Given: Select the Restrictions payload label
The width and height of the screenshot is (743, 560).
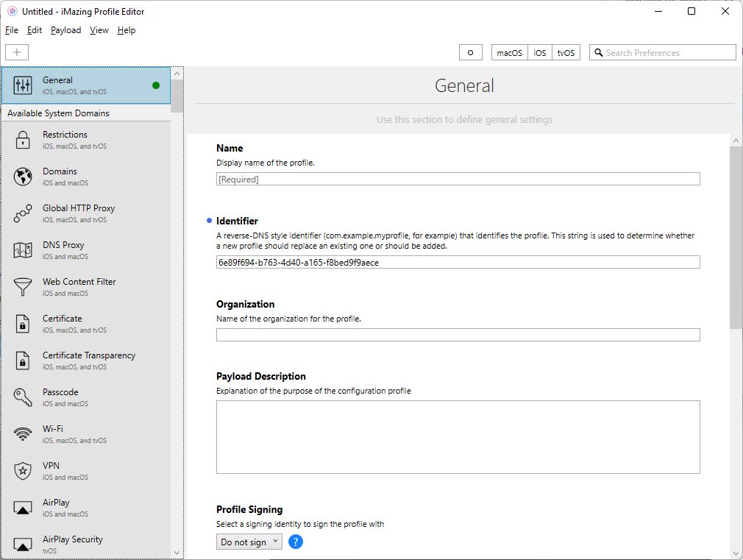Looking at the screenshot, I should click(x=65, y=135).
